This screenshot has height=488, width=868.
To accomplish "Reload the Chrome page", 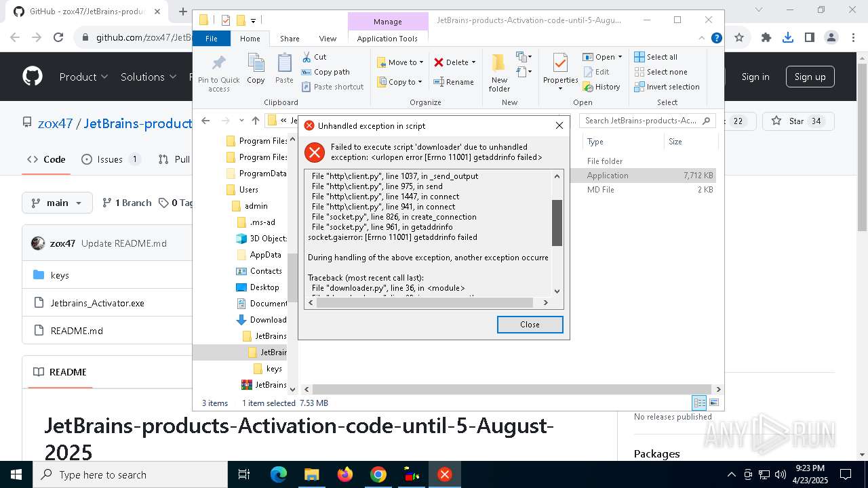I will 58,37.
